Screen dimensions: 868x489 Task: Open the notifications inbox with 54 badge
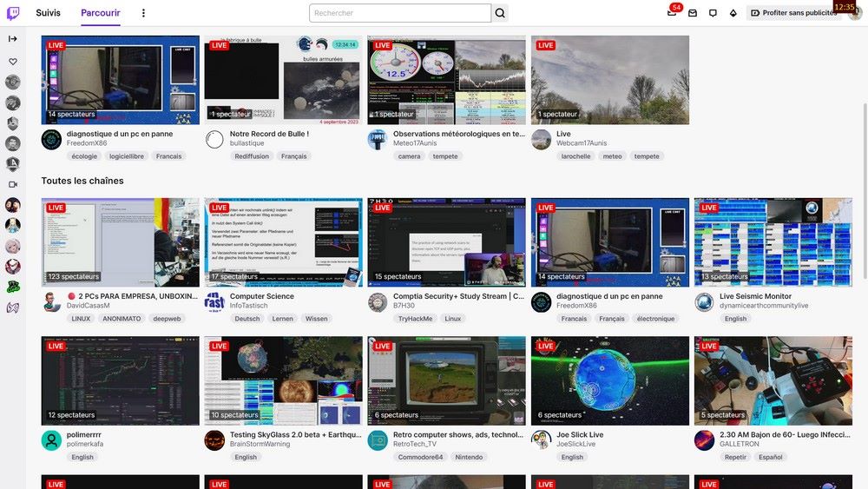click(672, 12)
